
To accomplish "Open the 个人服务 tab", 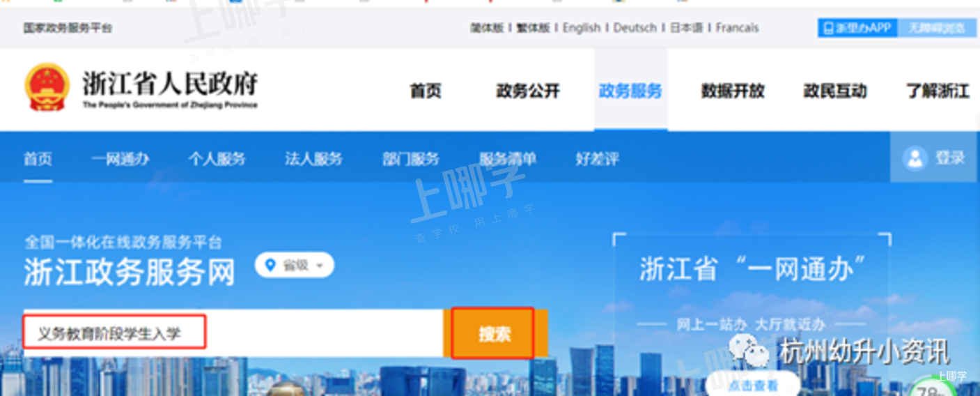I will coord(217,159).
